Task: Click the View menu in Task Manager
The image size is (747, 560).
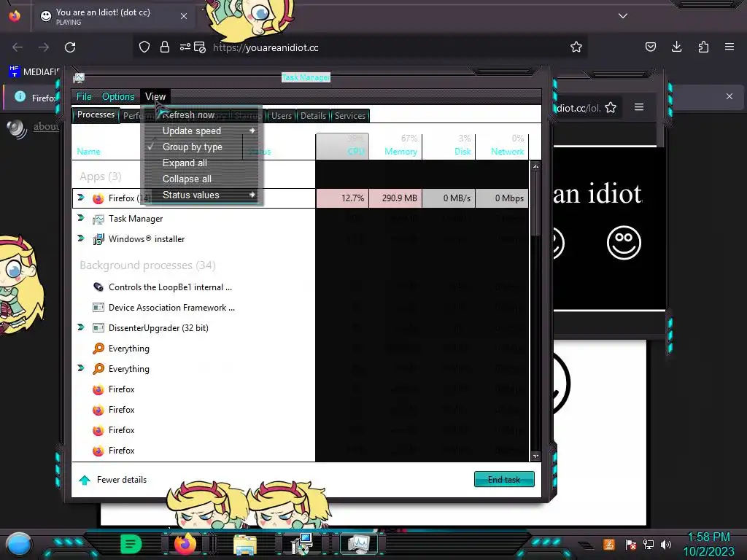Action: [x=155, y=96]
